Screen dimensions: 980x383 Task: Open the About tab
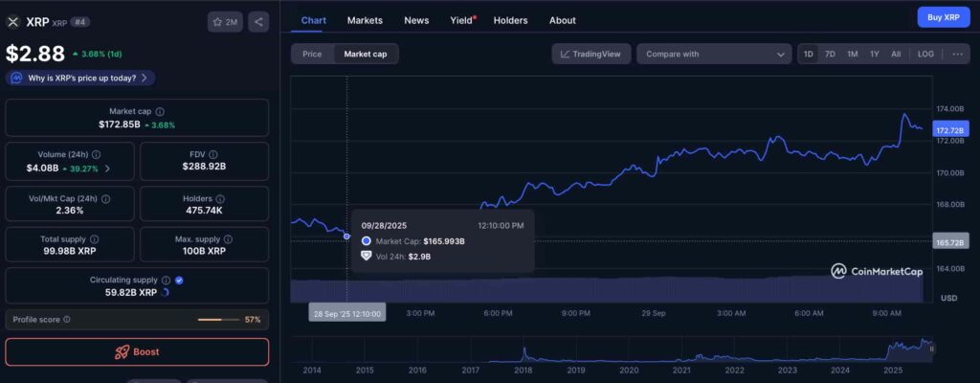[x=563, y=20]
